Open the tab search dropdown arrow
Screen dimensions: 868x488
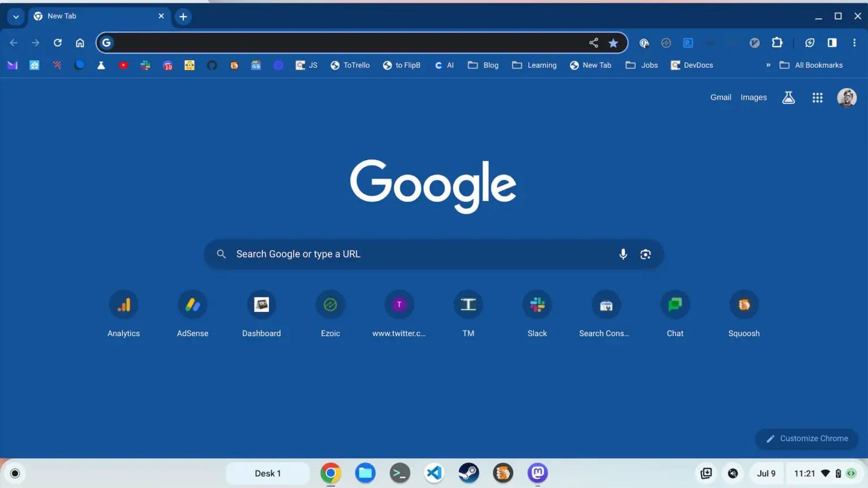(16, 16)
